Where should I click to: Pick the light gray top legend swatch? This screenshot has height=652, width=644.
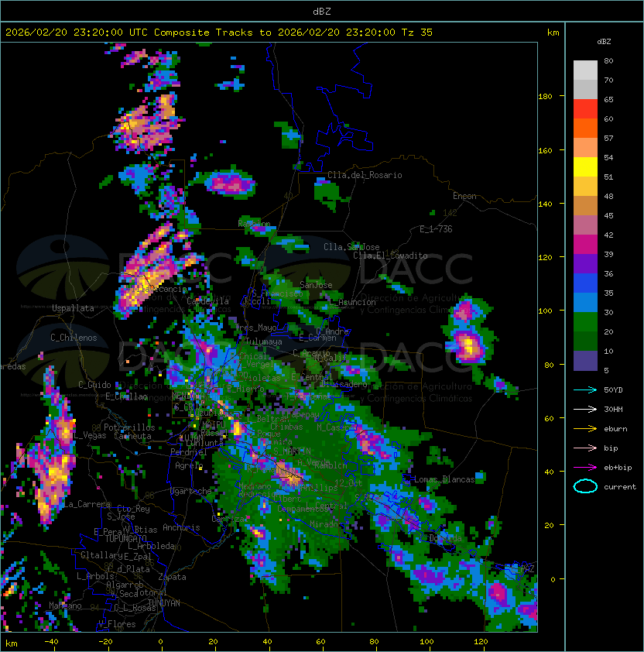(x=585, y=70)
